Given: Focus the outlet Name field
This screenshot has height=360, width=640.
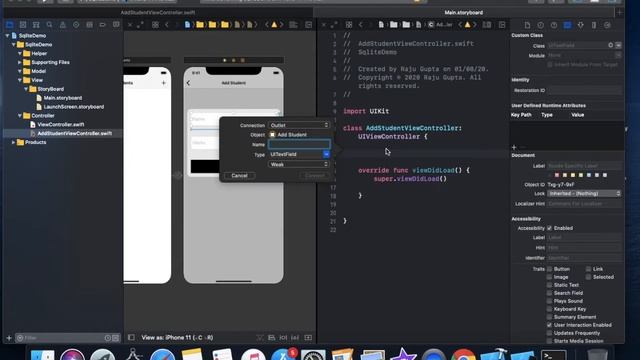Looking at the screenshot, I should (299, 144).
